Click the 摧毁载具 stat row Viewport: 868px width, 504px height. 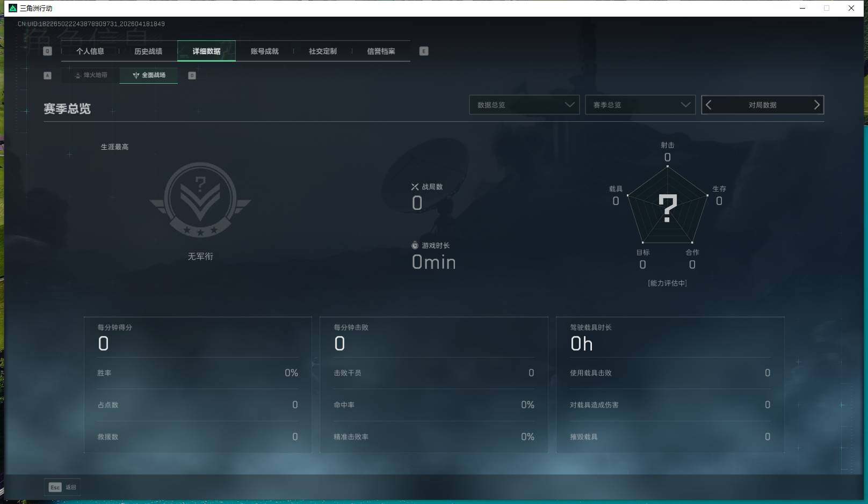tap(670, 437)
